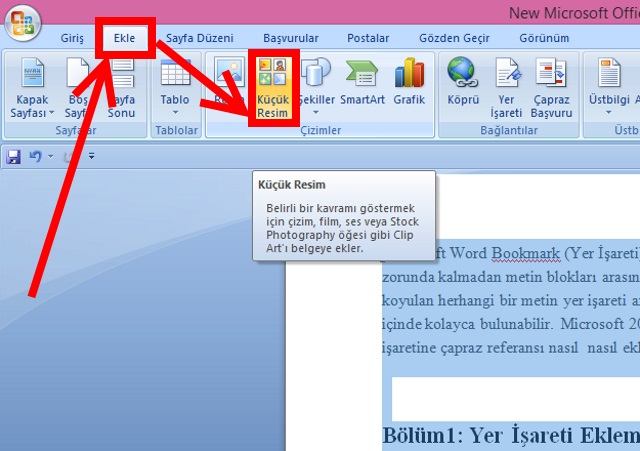
Task: Expand the Şekiller dropdown arrow
Action: (x=316, y=113)
